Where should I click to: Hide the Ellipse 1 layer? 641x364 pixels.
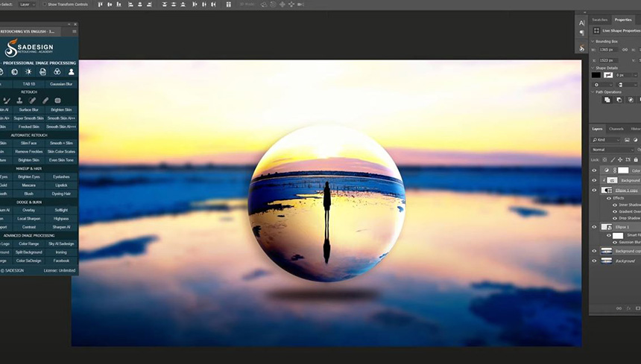(x=594, y=227)
